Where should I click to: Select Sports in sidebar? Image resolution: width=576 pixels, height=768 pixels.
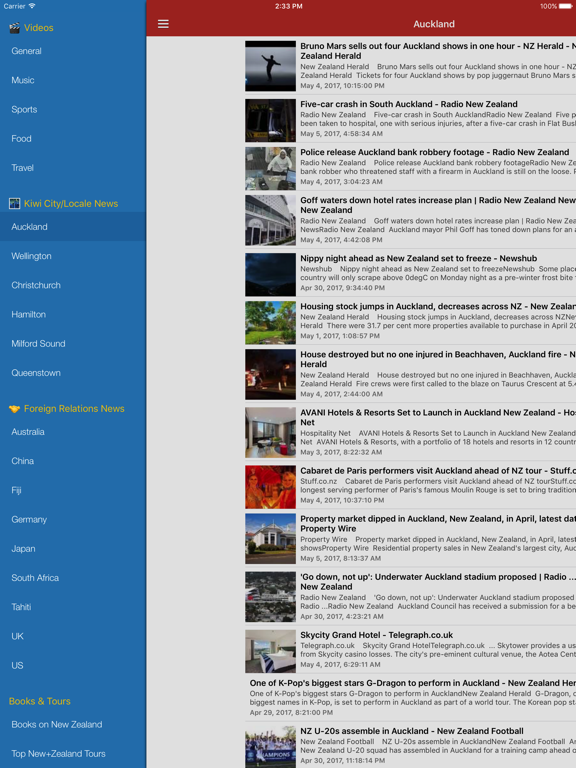(73, 109)
